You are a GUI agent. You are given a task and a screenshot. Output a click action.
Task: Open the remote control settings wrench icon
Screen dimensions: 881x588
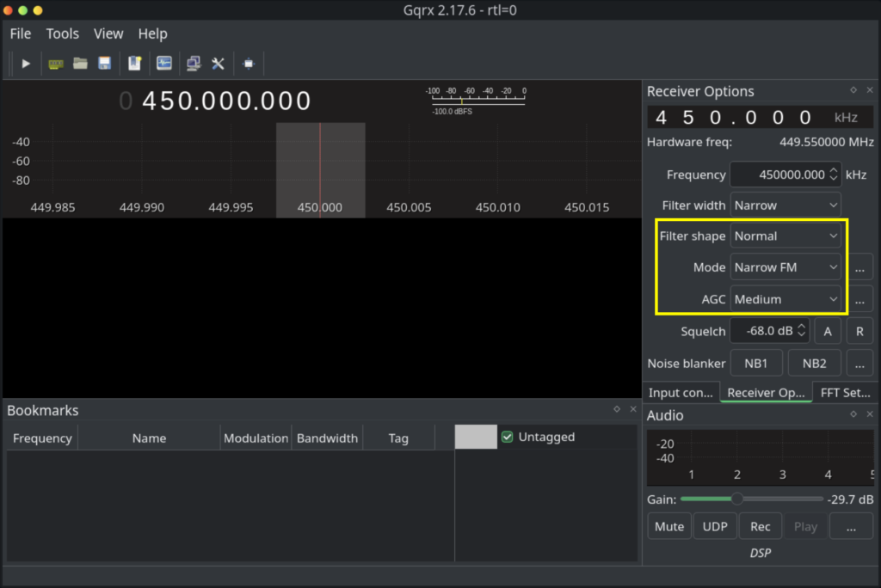(x=218, y=64)
